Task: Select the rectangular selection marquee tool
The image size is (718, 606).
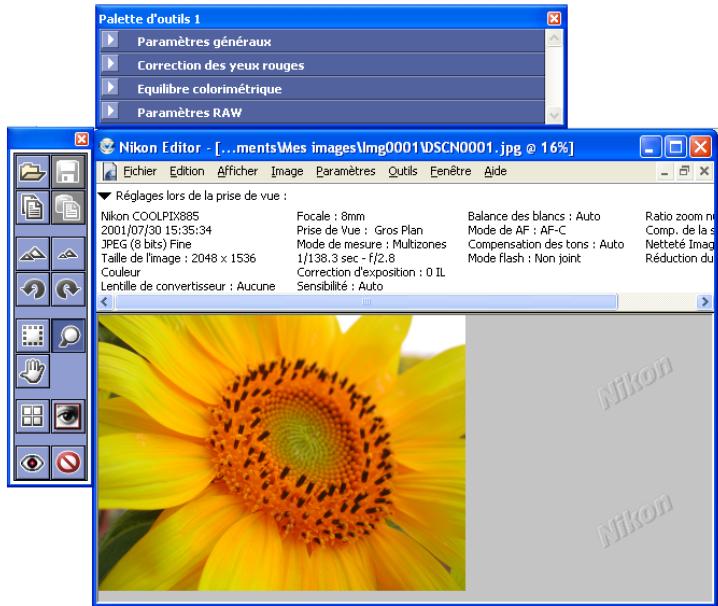Action: [x=33, y=336]
